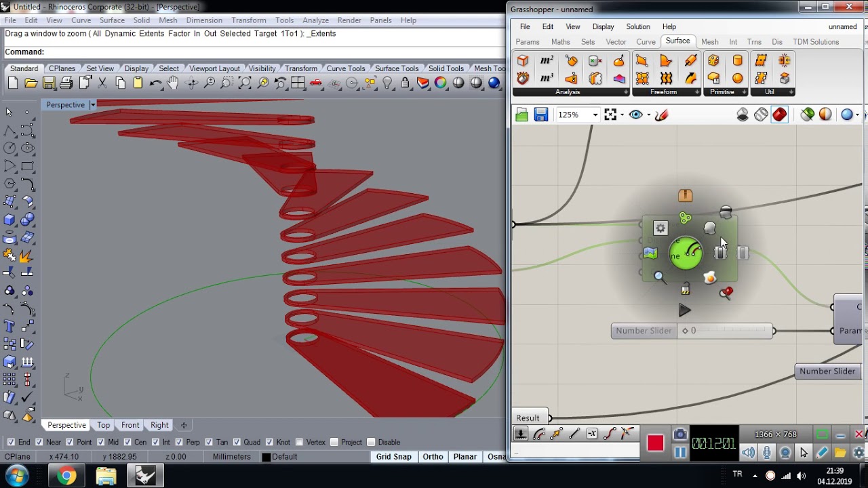The image size is (868, 488).
Task: Enable the Project osnap checkbox
Action: (x=334, y=442)
